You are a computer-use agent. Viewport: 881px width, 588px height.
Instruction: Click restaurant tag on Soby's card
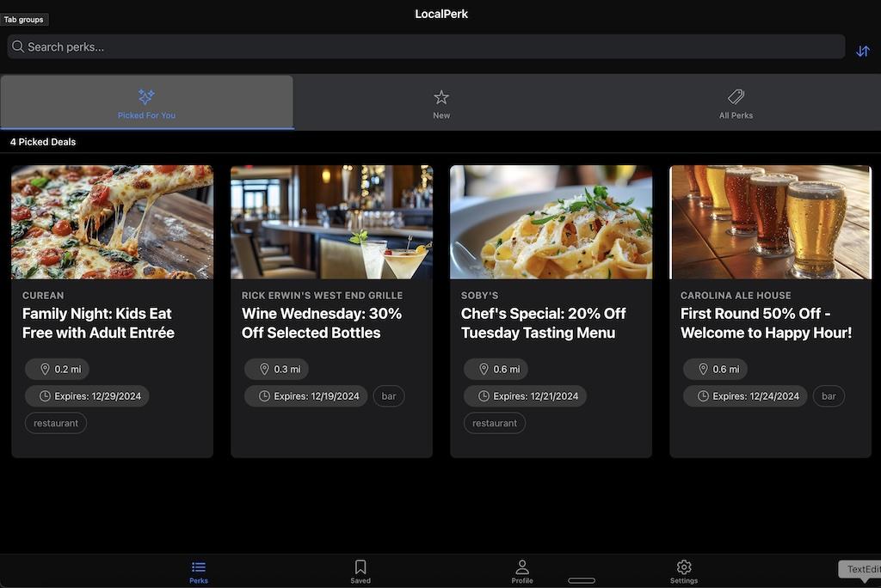(495, 423)
